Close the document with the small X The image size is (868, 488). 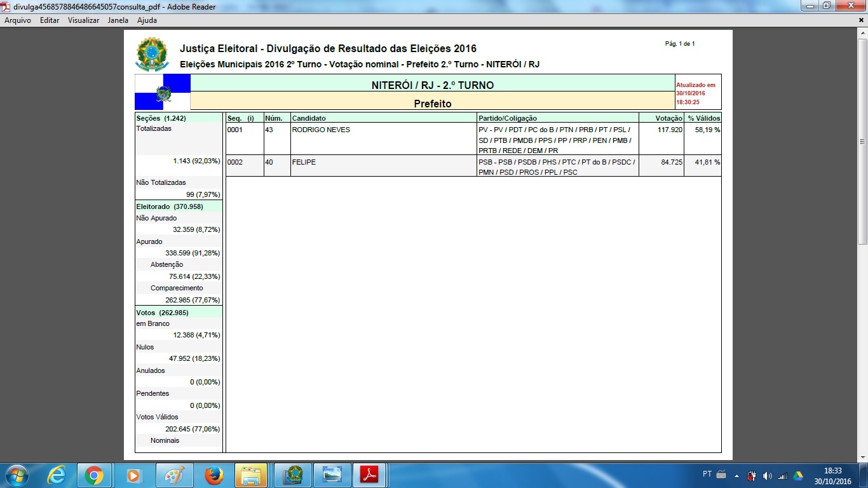coord(861,20)
